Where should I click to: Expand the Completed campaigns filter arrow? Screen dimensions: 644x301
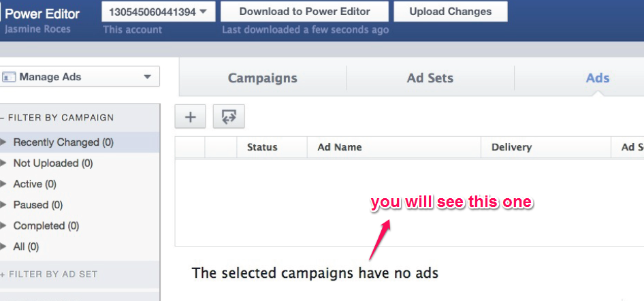coord(4,225)
